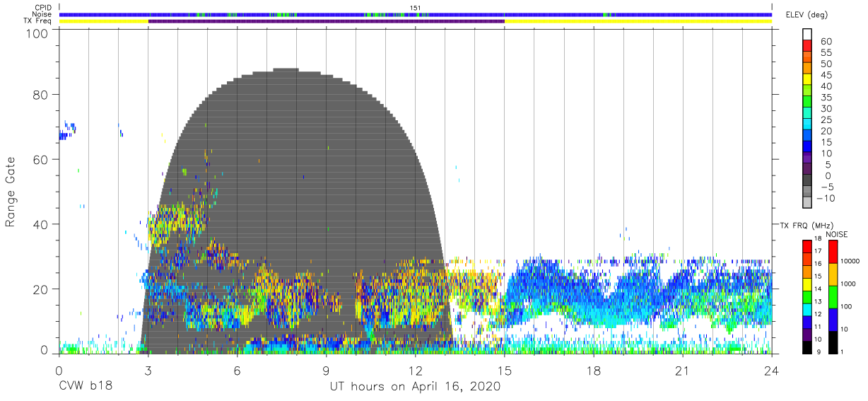Screen dimensions: 868x401
Task: Click ELEV colorbar label '55'
Action: coord(826,53)
